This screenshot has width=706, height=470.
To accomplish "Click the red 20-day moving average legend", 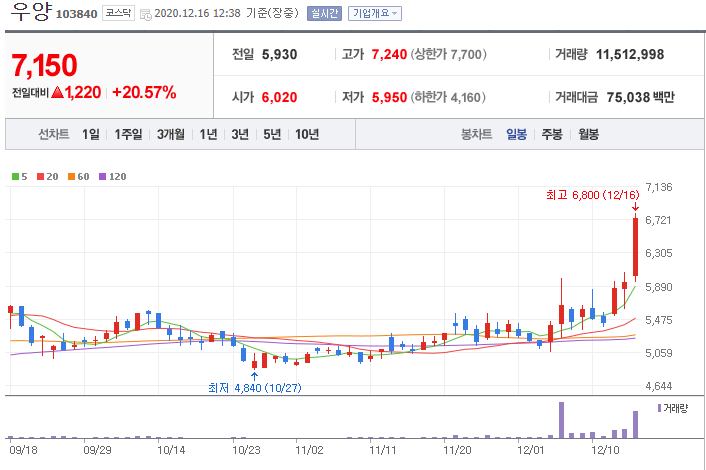I will pyautogui.click(x=46, y=176).
